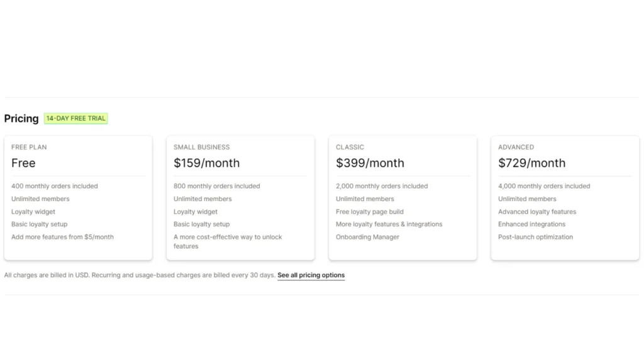Click "Add more features from $5/month" text
644x362 pixels.
62,237
